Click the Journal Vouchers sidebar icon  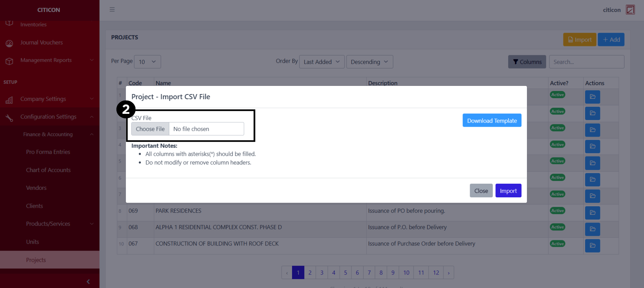pos(9,43)
